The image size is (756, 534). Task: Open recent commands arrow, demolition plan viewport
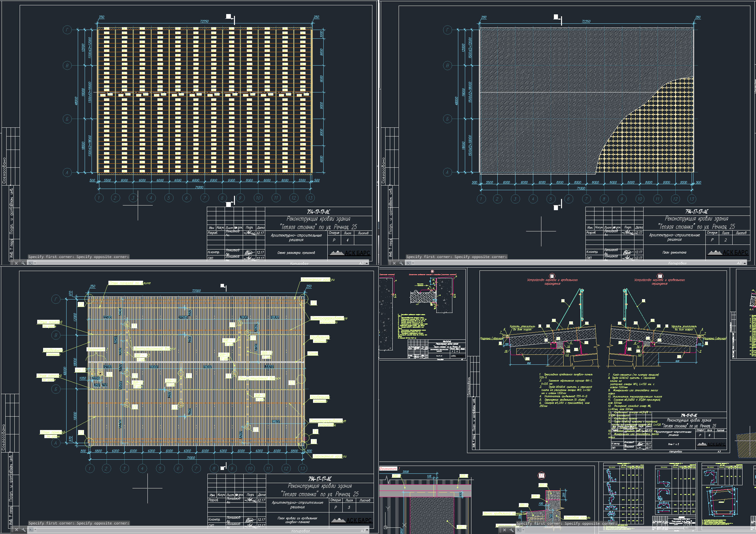coord(413,263)
